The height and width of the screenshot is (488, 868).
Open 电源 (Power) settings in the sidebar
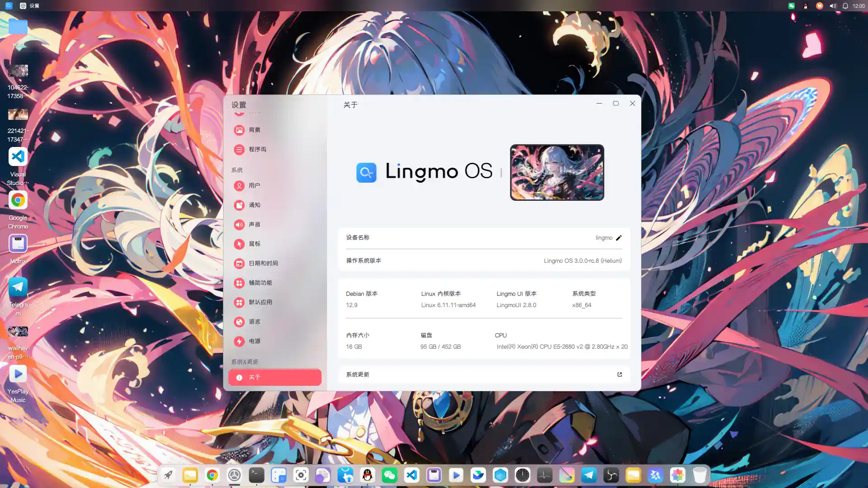coord(255,341)
